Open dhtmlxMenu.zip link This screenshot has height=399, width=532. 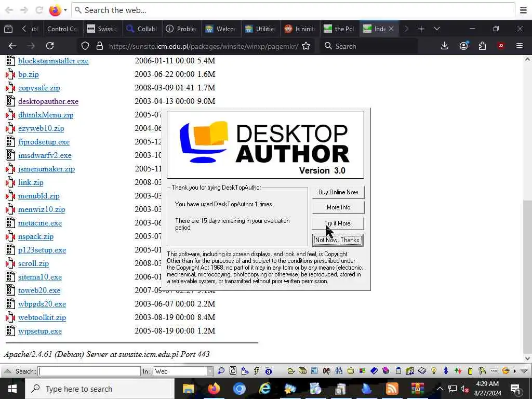[x=46, y=115]
